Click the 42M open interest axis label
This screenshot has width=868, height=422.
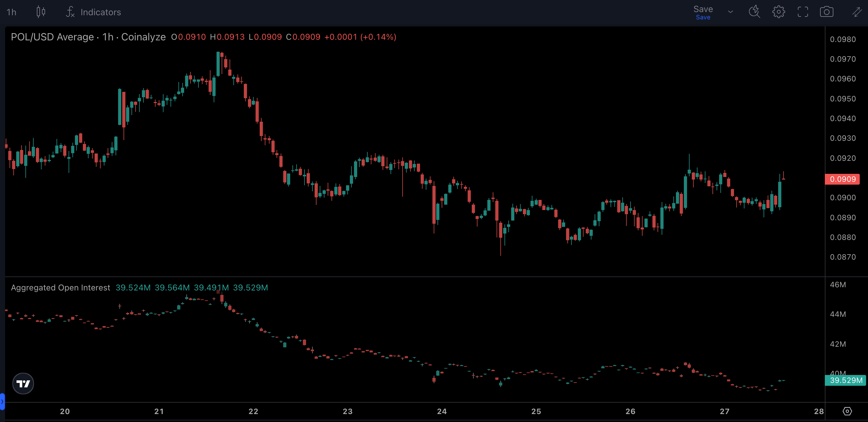838,344
